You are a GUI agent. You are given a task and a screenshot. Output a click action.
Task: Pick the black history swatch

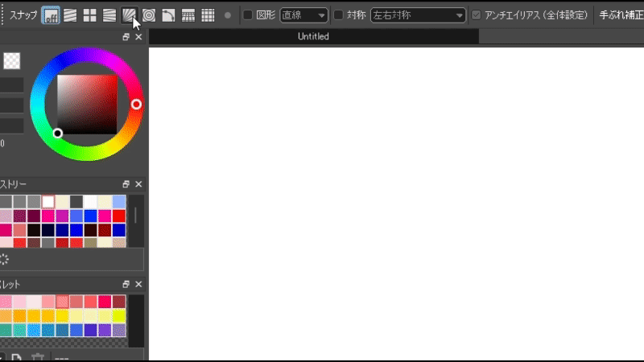[x=34, y=230]
